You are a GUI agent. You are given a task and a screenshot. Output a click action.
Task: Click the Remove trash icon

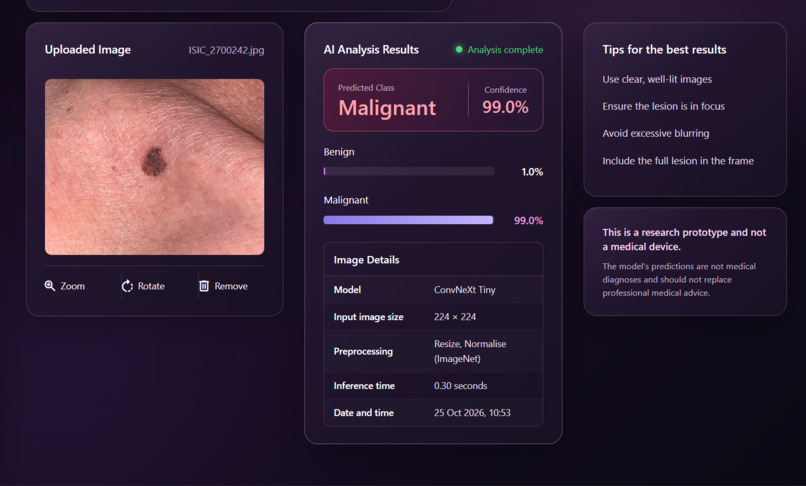click(204, 286)
